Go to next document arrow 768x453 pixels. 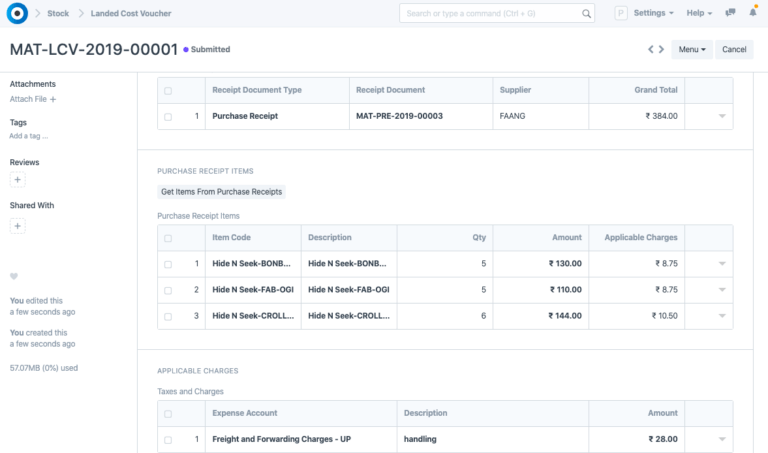[661, 49]
